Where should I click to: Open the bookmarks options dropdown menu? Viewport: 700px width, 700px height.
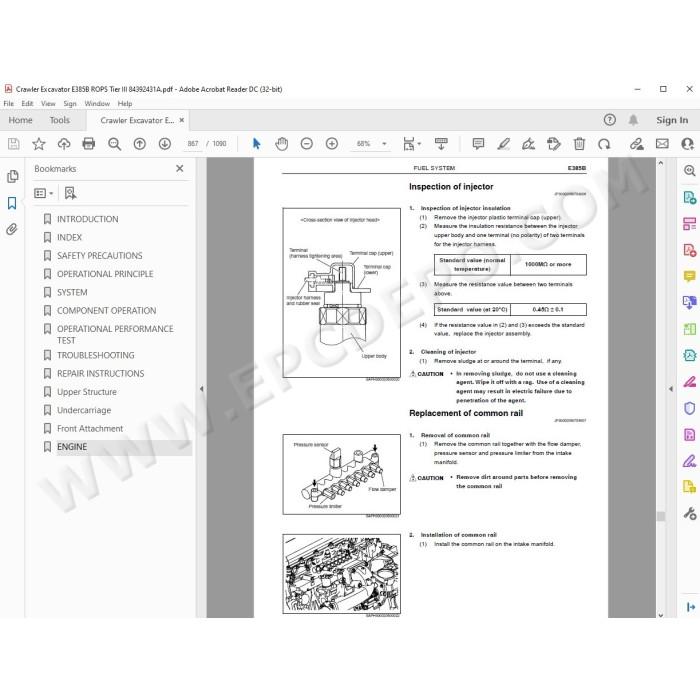(43, 193)
